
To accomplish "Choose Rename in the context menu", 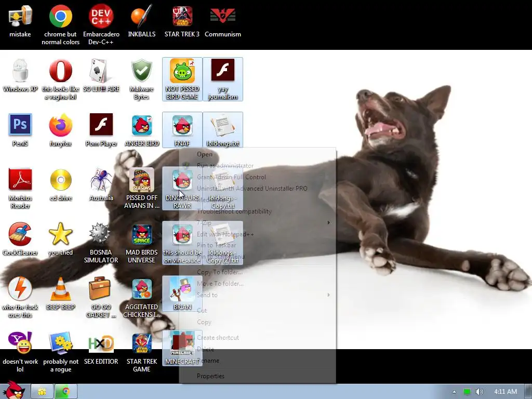I will click(x=258, y=361).
